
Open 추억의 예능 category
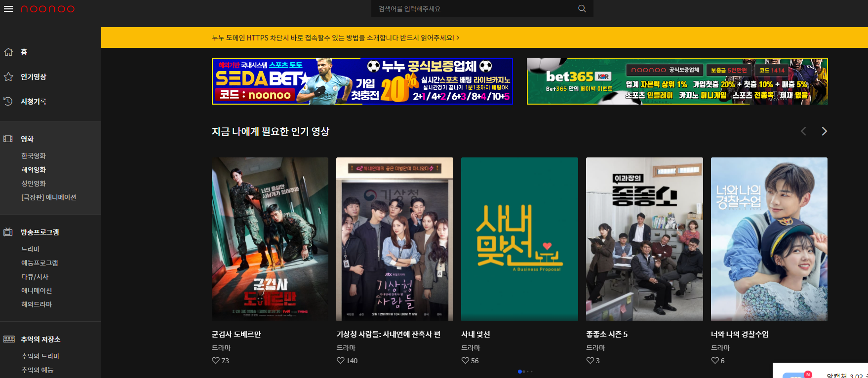coord(38,370)
